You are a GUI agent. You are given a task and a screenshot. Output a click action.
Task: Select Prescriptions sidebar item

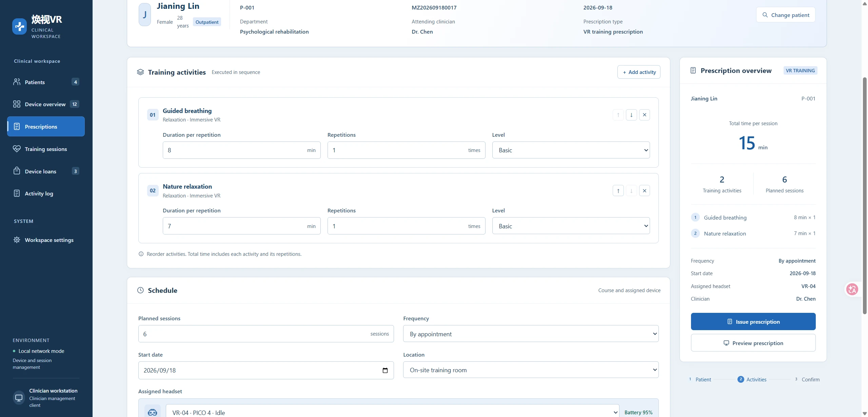[46, 127]
